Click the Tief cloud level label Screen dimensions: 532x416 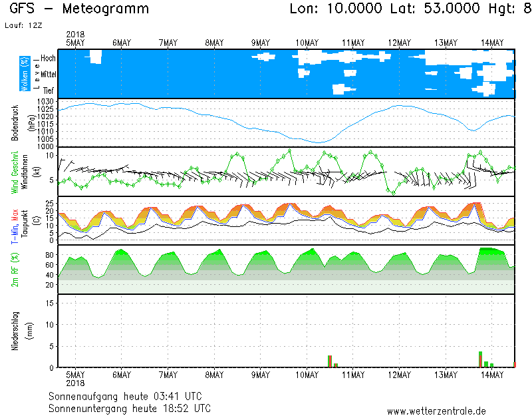tap(49, 89)
